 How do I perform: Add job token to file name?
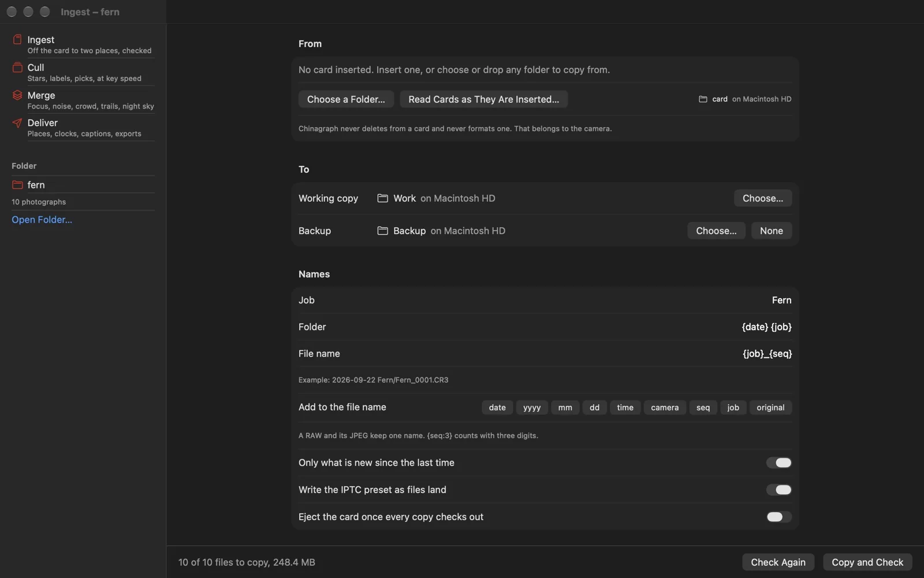[733, 407]
